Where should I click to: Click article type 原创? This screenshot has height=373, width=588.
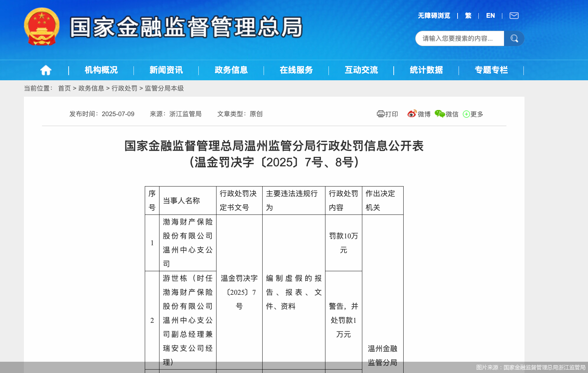click(x=256, y=114)
